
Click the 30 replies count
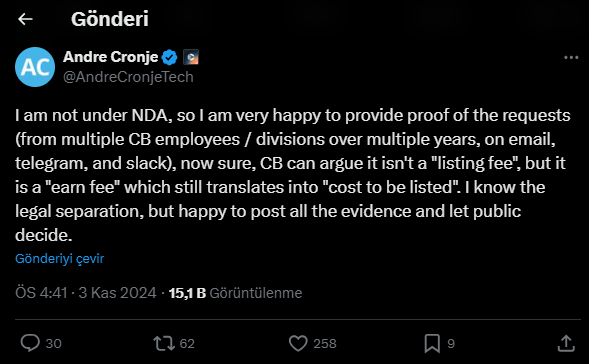53,343
